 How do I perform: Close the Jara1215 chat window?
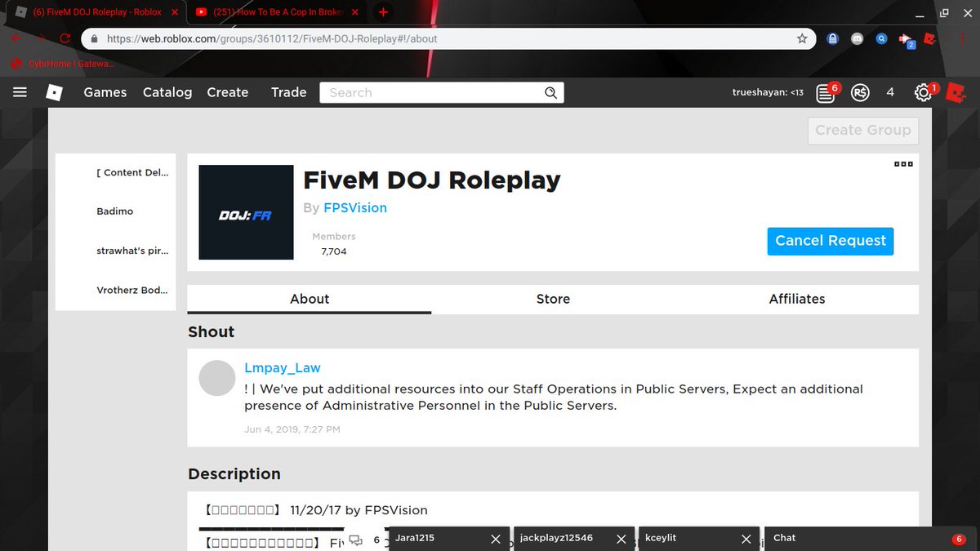pyautogui.click(x=495, y=539)
